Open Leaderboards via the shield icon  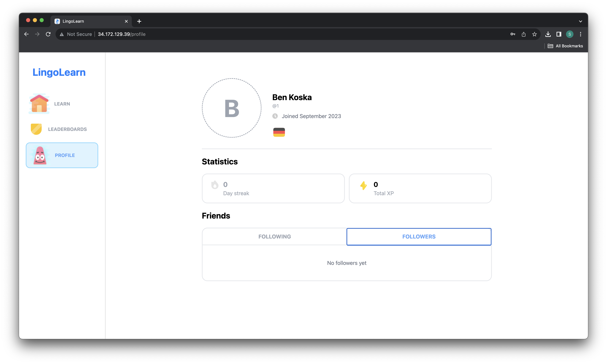[x=36, y=129]
